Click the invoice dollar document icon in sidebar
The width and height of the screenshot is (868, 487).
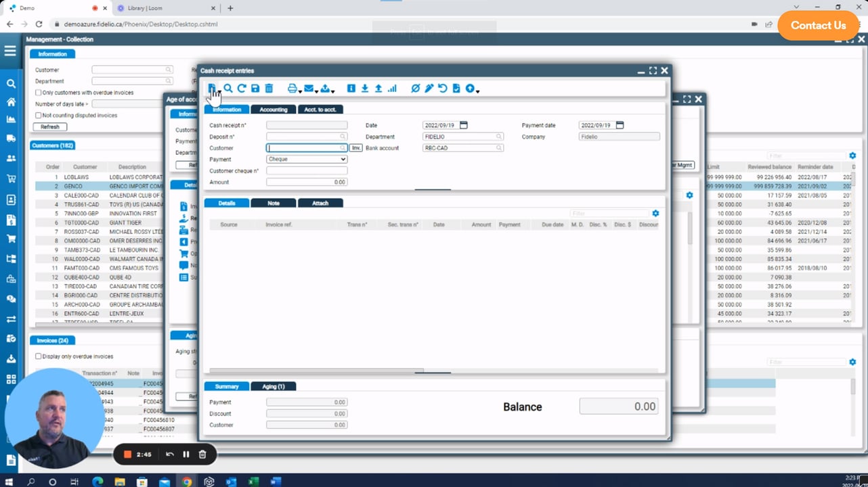[x=11, y=220]
